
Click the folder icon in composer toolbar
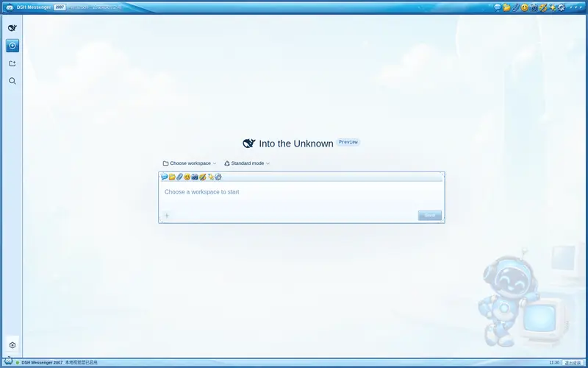pyautogui.click(x=172, y=177)
